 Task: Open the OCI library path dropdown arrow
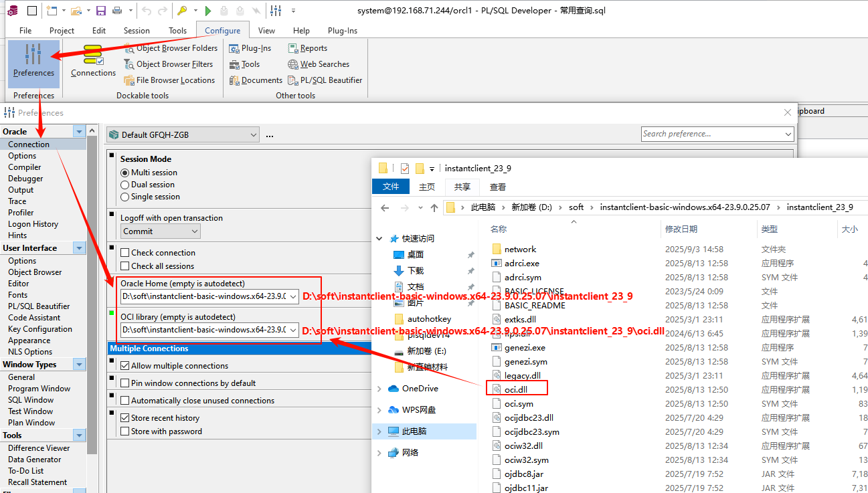(293, 330)
